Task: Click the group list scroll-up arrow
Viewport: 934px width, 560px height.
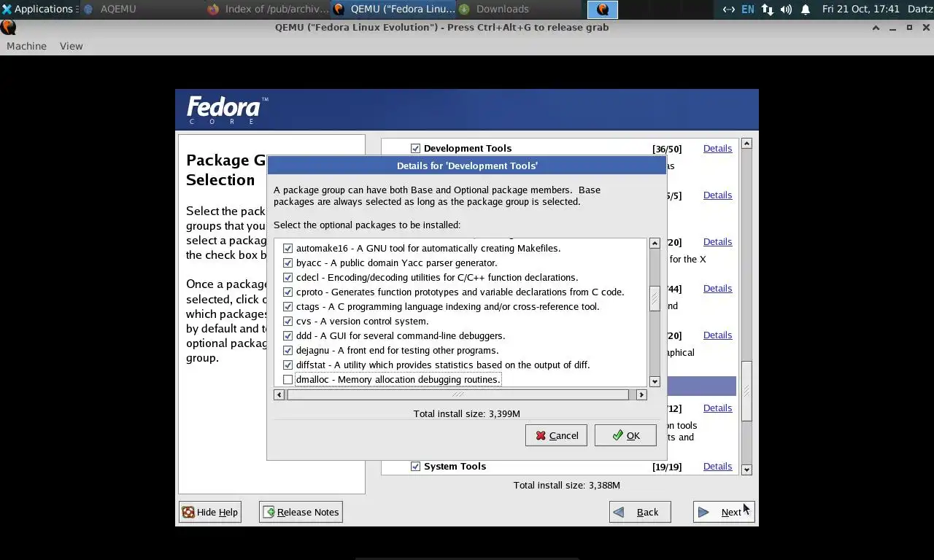Action: (746, 144)
